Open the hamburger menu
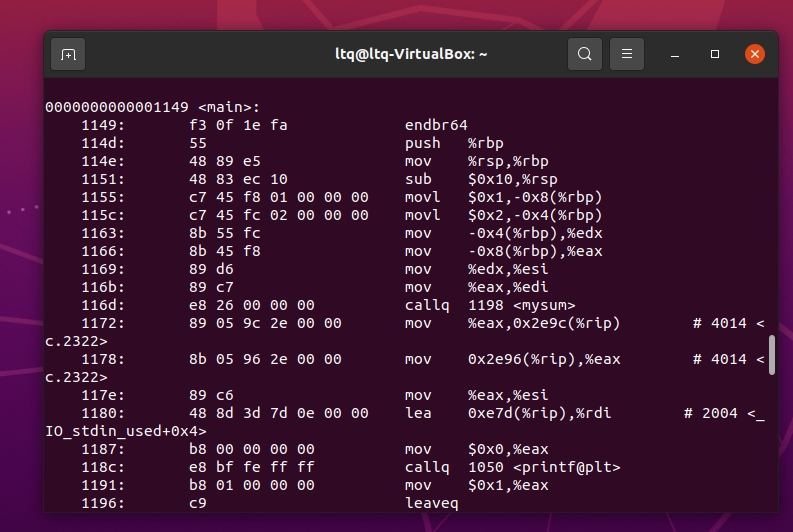 coord(627,54)
